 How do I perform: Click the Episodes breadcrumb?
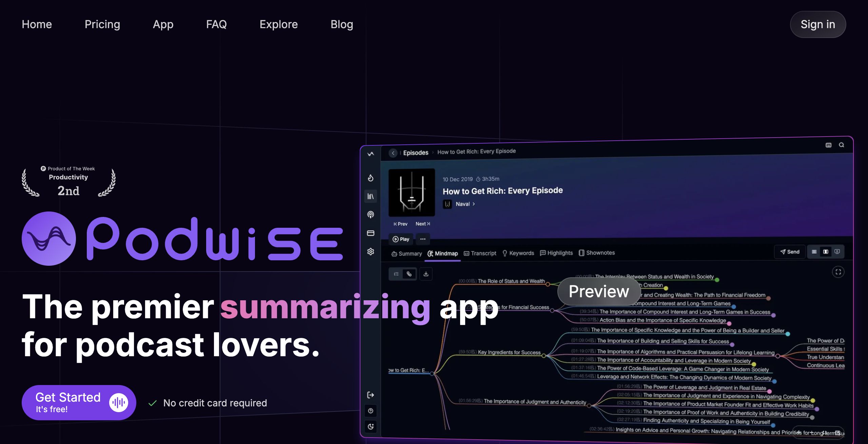416,153
